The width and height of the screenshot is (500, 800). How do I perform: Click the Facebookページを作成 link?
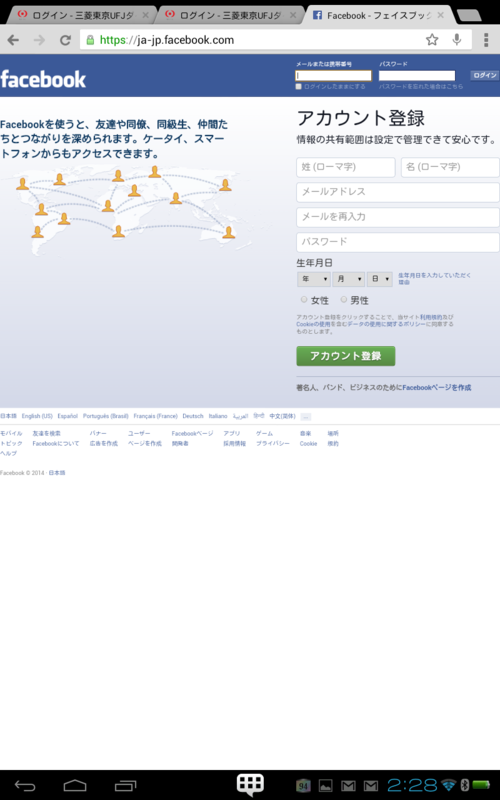(437, 388)
